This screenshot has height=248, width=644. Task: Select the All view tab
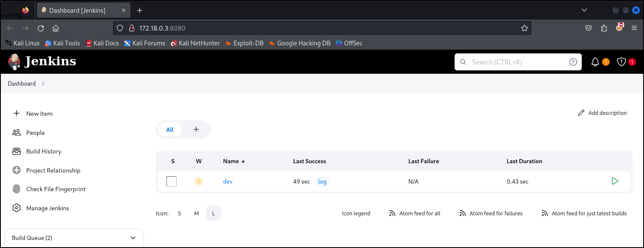tap(170, 130)
